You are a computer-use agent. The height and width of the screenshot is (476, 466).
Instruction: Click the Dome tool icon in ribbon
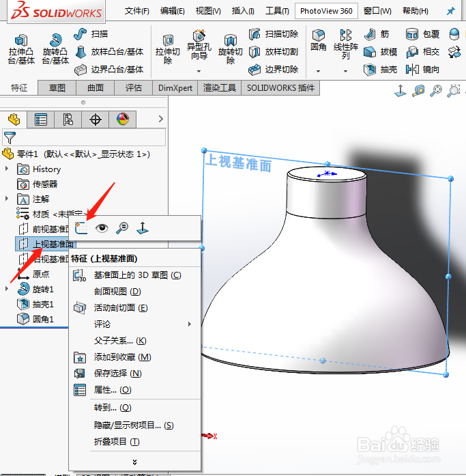tap(454, 34)
